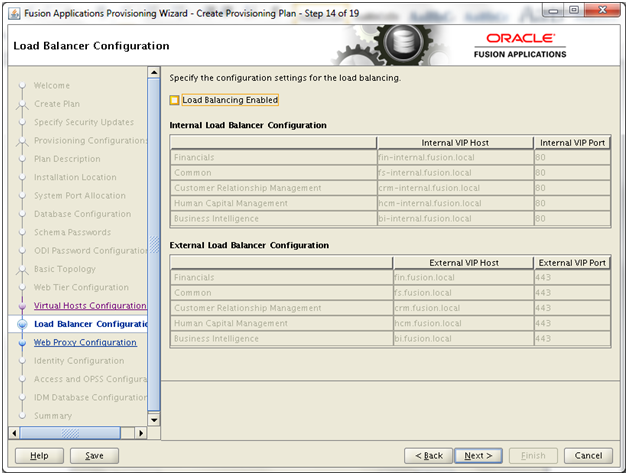Click the navigation horizontal scrollbar thumb
628x475 pixels.
(70, 433)
